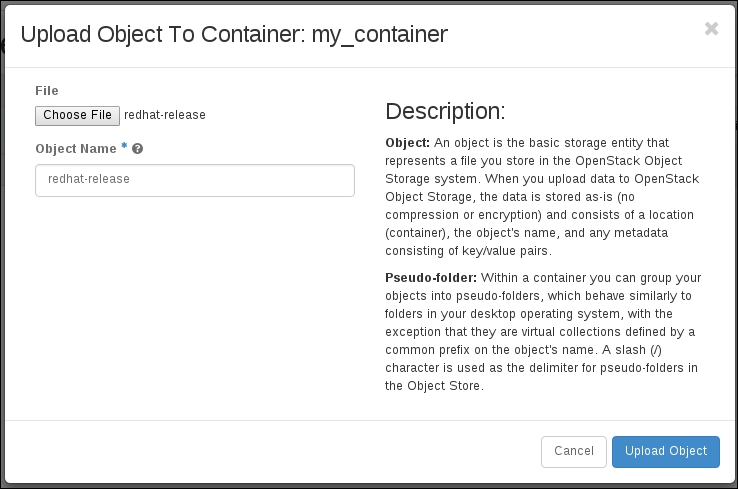Click the bold 'Object:' term
Image resolution: width=738 pixels, height=489 pixels.
click(407, 143)
